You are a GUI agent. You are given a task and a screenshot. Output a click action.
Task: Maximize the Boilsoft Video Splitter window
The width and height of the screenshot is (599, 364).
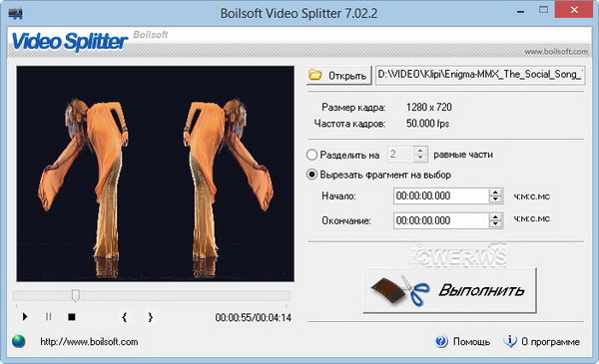[543, 10]
